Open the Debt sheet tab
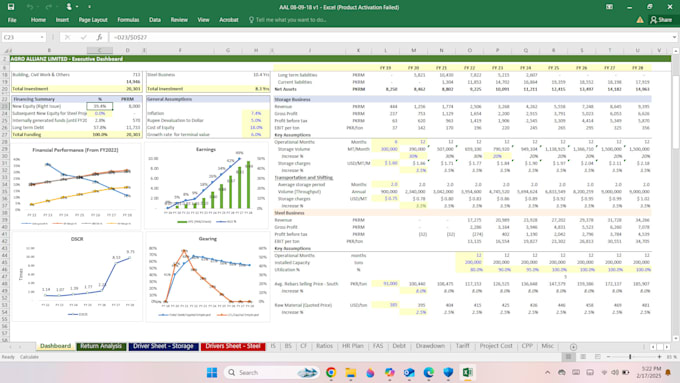680x383 pixels. pos(399,346)
